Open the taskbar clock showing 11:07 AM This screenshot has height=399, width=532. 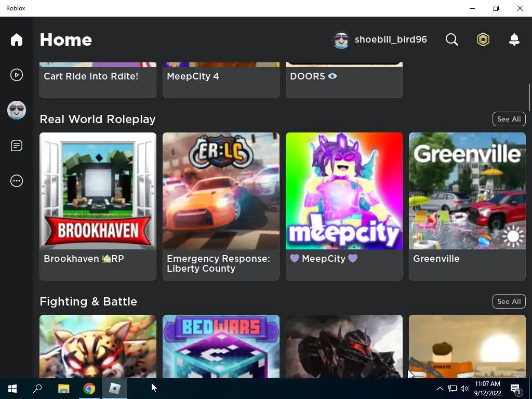click(x=487, y=389)
